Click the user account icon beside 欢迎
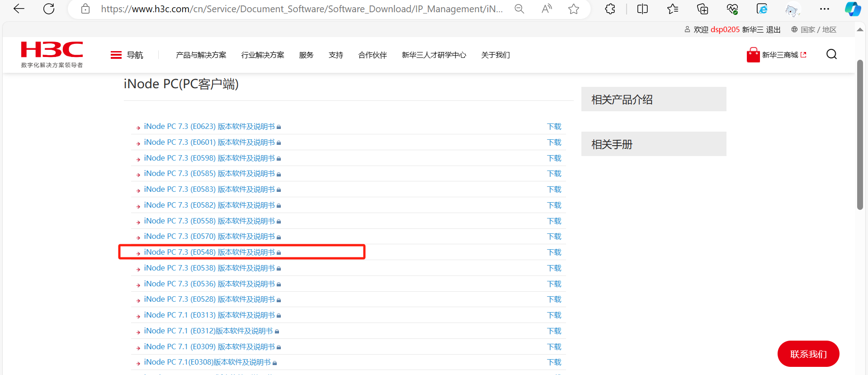The image size is (868, 375). tap(687, 29)
